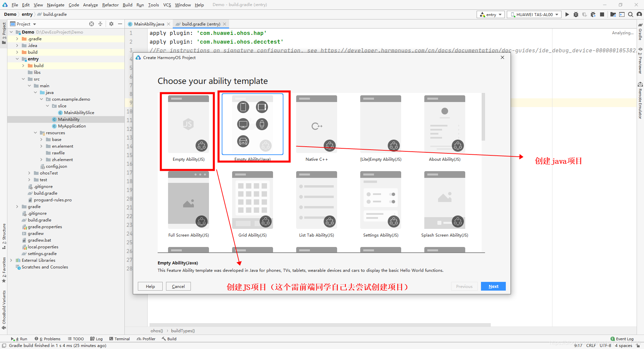Hide the Project tool window
This screenshot has width=644, height=349.
[120, 24]
